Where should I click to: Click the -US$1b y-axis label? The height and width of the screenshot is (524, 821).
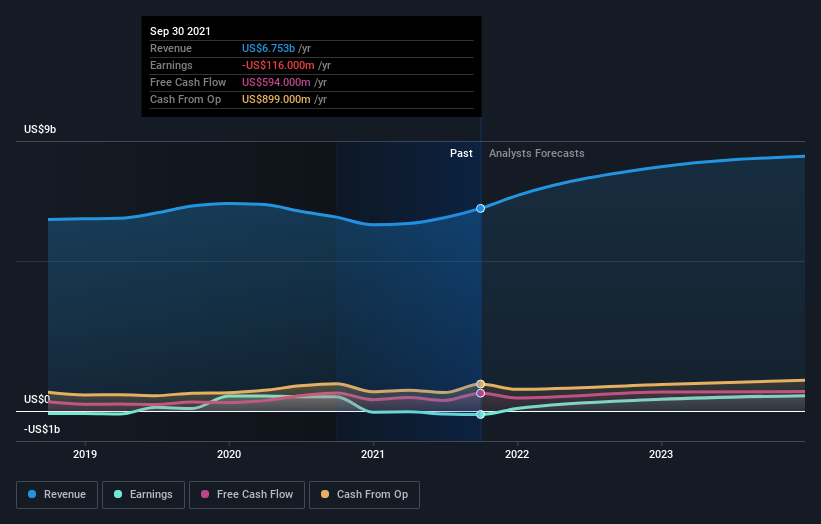tap(42, 429)
